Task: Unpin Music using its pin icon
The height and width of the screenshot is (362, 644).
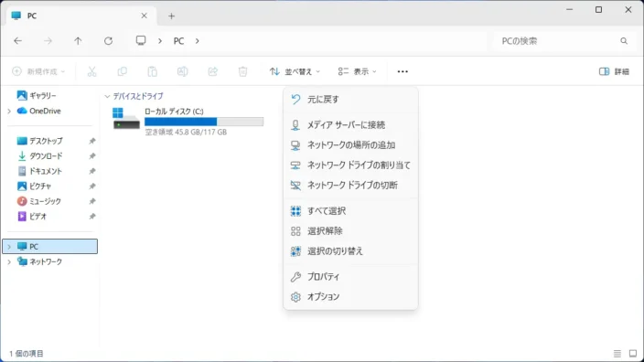Action: coord(92,201)
